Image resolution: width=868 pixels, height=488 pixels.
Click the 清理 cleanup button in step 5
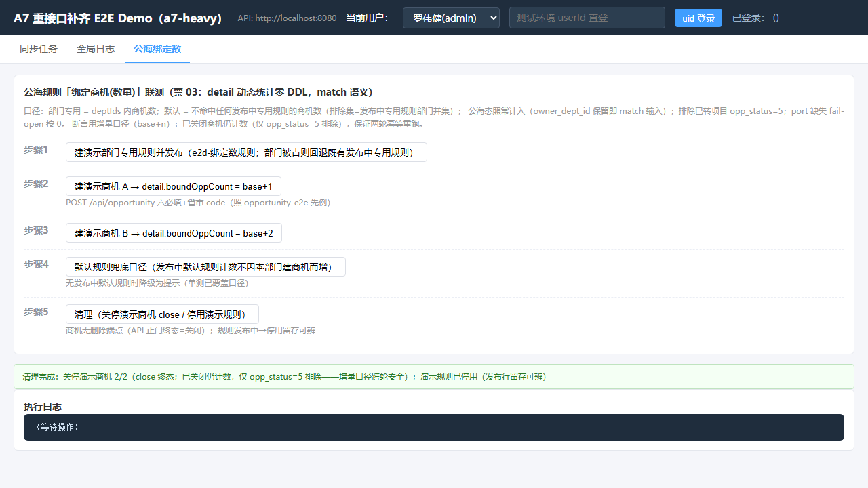tap(162, 314)
